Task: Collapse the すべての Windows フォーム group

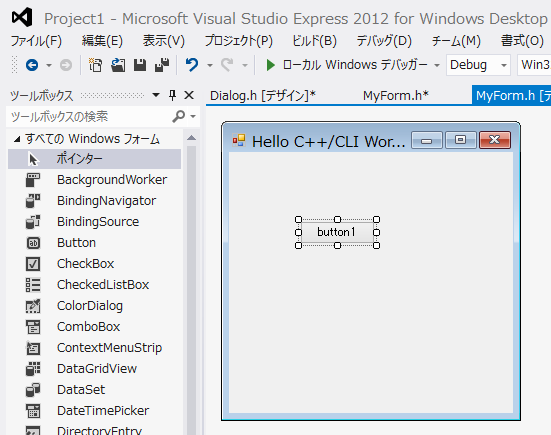Action: [x=17, y=139]
